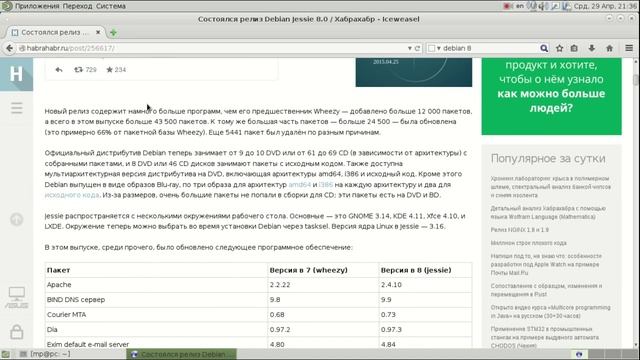Open popular article 'Multicore programming in Java'
This screenshot has height=360, width=640.
(x=551, y=311)
